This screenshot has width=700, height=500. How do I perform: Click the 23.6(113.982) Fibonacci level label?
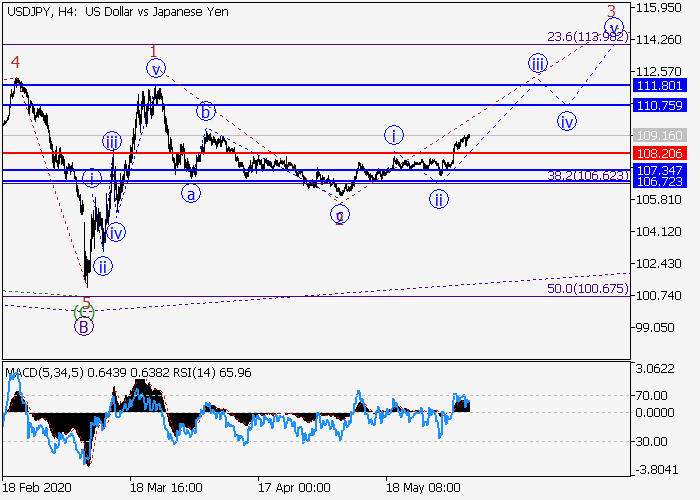click(x=586, y=37)
